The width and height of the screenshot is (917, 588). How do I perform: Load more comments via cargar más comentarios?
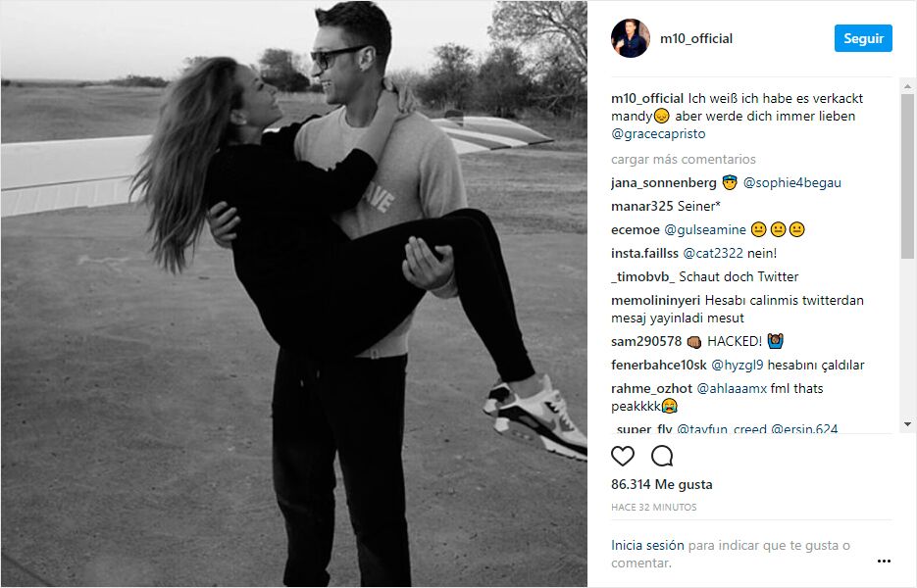point(683,159)
